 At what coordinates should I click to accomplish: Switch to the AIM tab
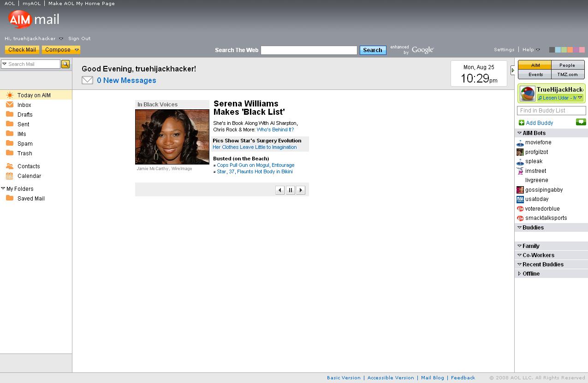point(535,65)
